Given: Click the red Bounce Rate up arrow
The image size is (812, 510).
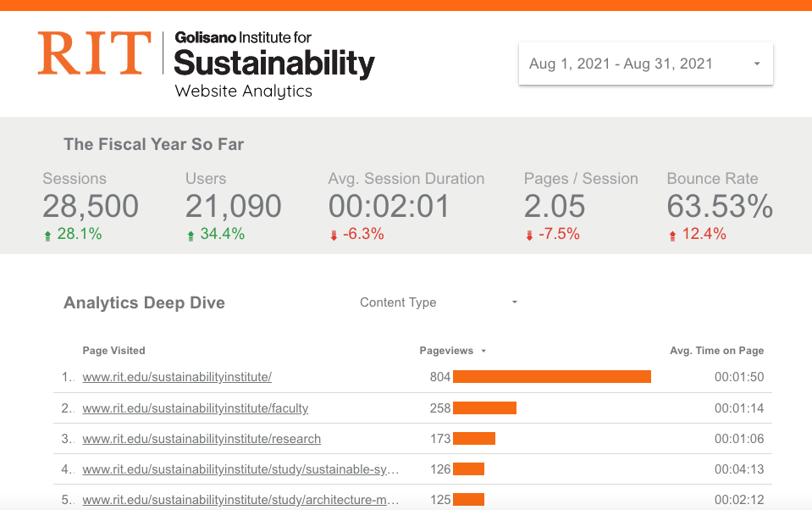Looking at the screenshot, I should point(672,236).
